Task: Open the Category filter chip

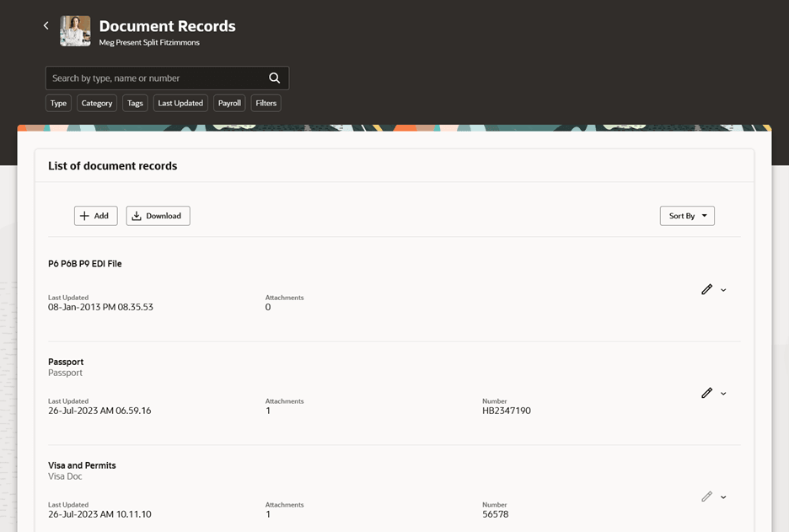Action: point(97,103)
